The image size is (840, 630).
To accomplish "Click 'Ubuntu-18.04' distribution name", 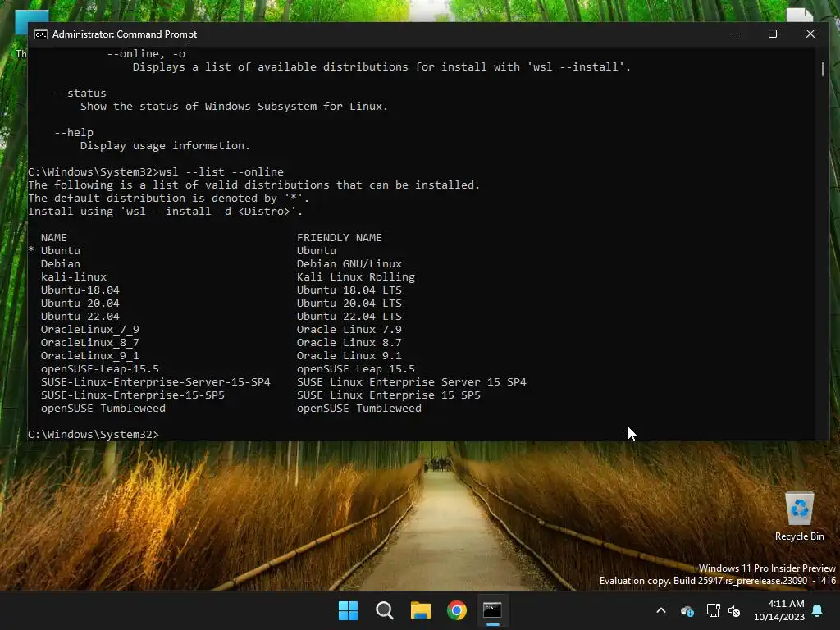I will pos(80,290).
